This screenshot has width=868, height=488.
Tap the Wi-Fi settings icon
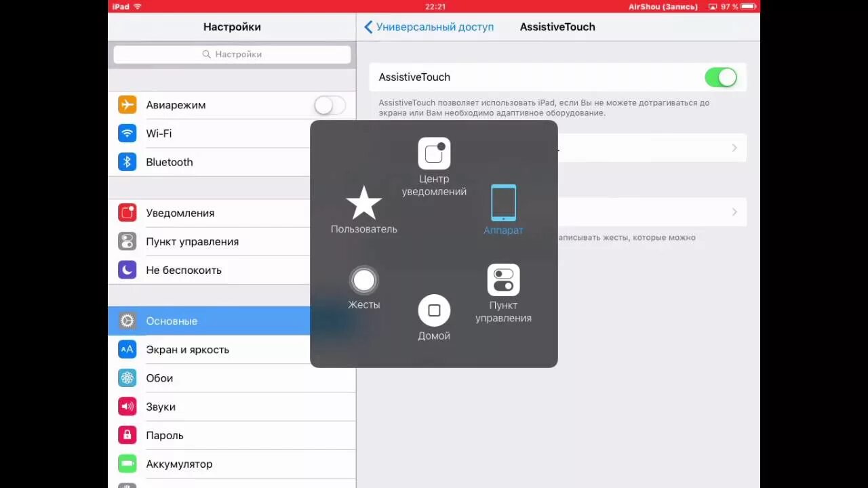[127, 134]
